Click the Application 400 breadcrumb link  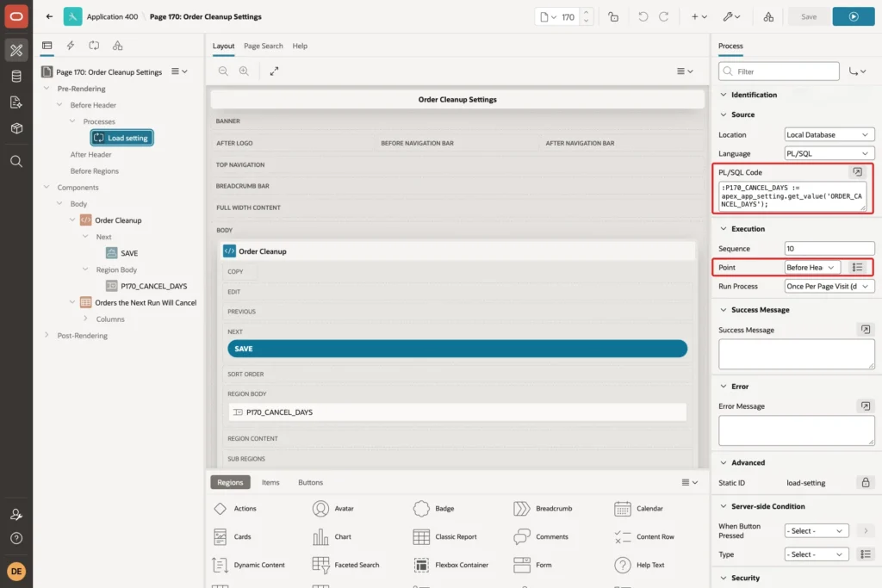(112, 17)
